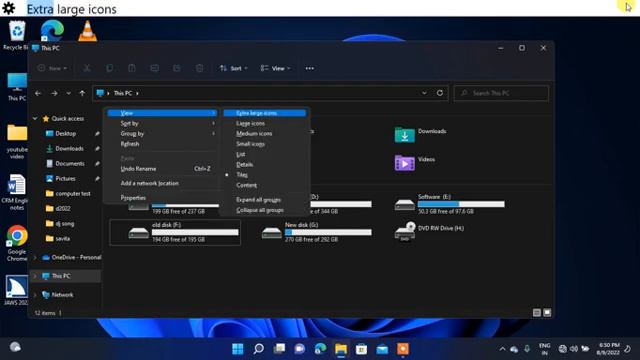Open DVD RW Drive (H:)

pos(429,232)
